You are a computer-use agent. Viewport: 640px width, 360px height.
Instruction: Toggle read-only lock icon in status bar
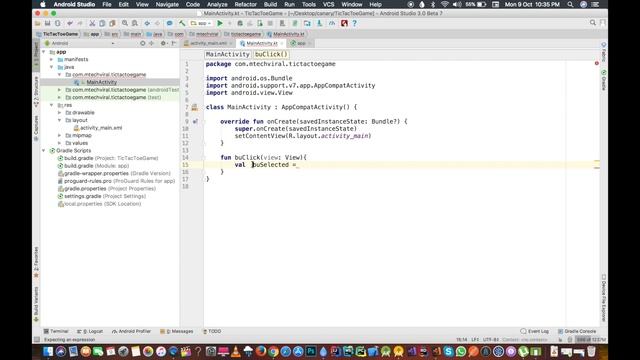(560, 340)
